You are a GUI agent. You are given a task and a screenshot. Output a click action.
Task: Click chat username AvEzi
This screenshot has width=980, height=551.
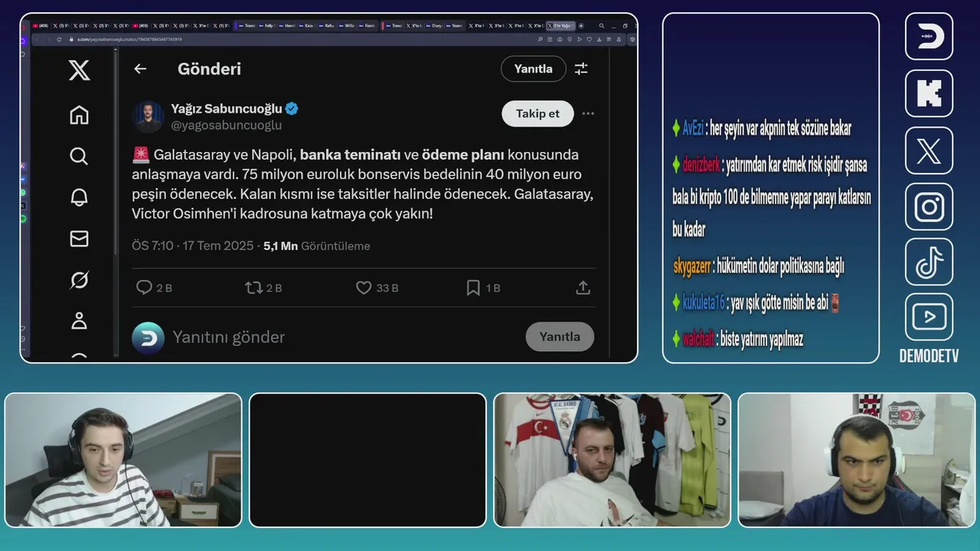[693, 129]
